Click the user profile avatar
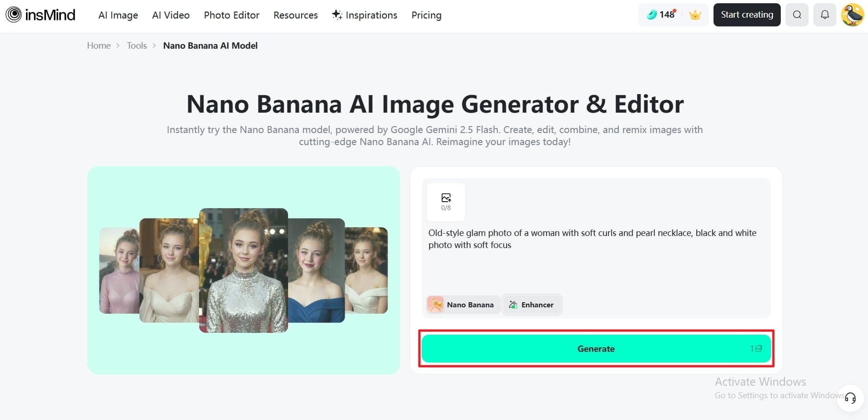Viewport: 868px width, 420px height. pyautogui.click(x=852, y=15)
